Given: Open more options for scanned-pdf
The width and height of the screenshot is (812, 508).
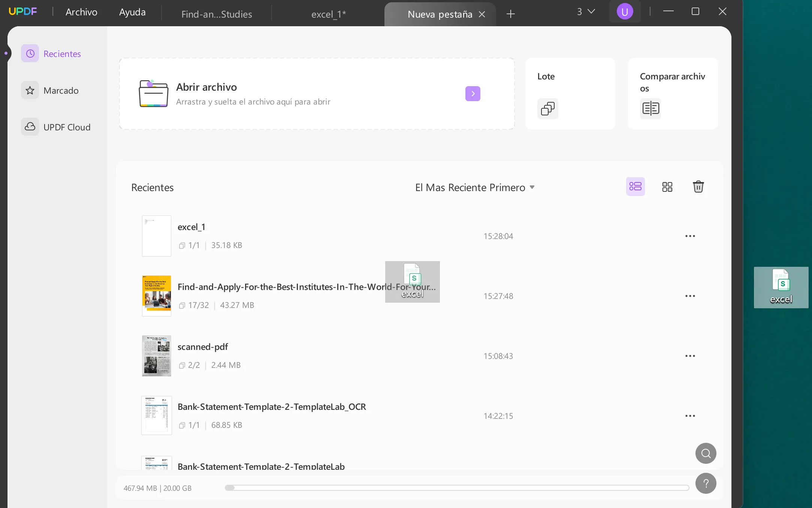Looking at the screenshot, I should tap(690, 356).
